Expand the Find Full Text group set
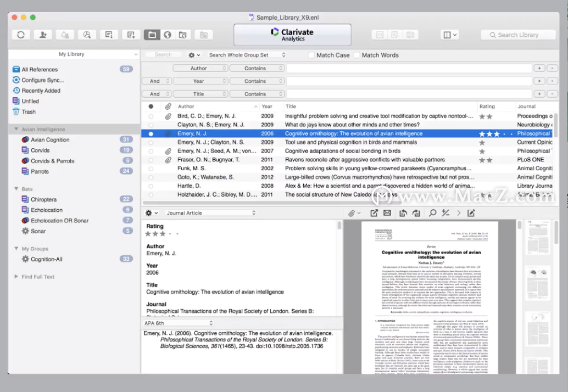Image resolution: width=568 pixels, height=392 pixels. pyautogui.click(x=16, y=277)
